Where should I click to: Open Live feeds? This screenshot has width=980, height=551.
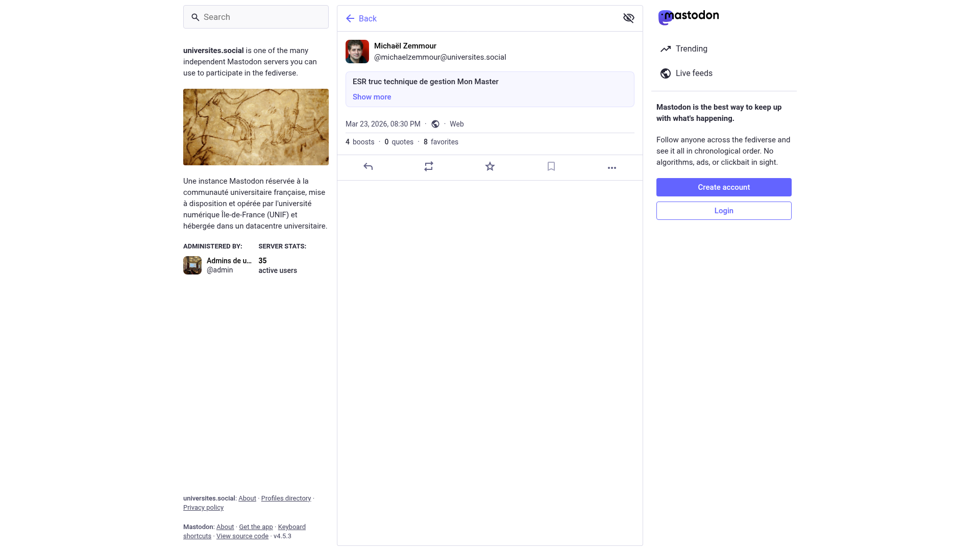pos(694,73)
